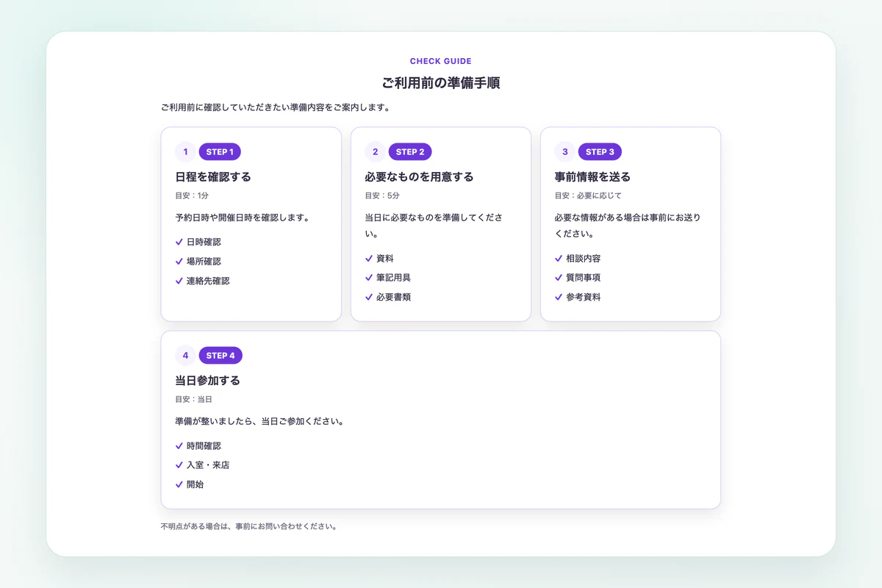This screenshot has height=588, width=882.
Task: Click the 当日参加する heading
Action: [x=208, y=381]
